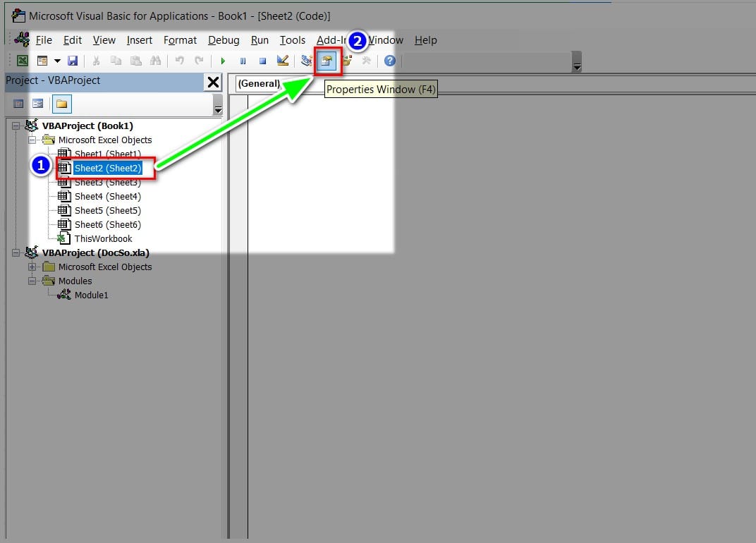Viewport: 756px width, 543px height.
Task: Open the Debug menu
Action: pos(224,40)
